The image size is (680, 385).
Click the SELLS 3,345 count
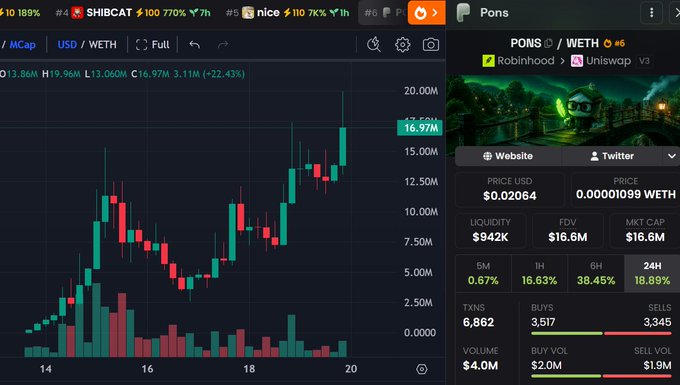tap(657, 322)
